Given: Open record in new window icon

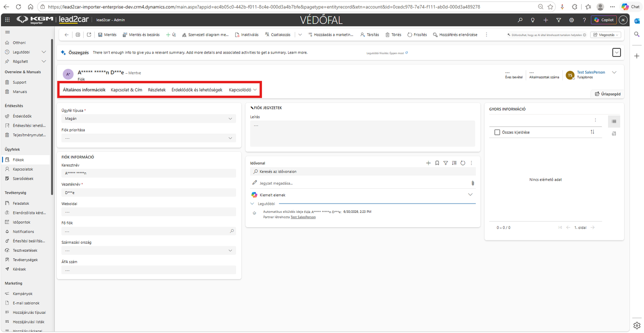Looking at the screenshot, I should click(89, 35).
